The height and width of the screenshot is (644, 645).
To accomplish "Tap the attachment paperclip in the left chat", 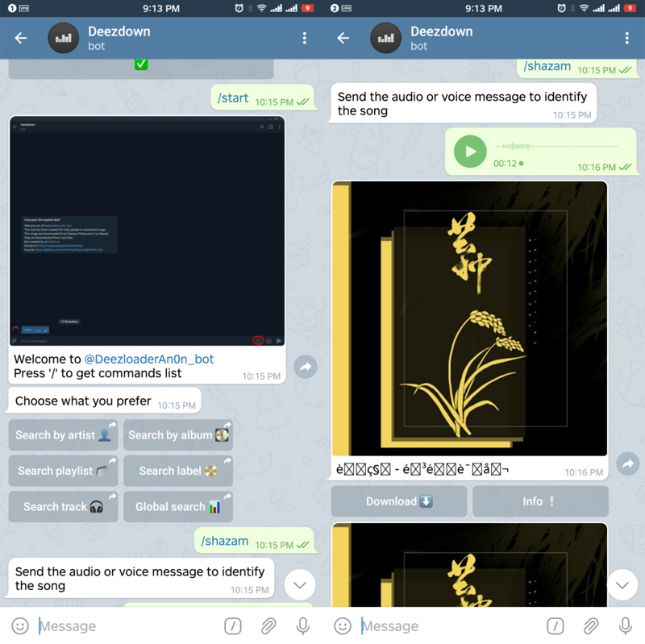I will (x=268, y=626).
